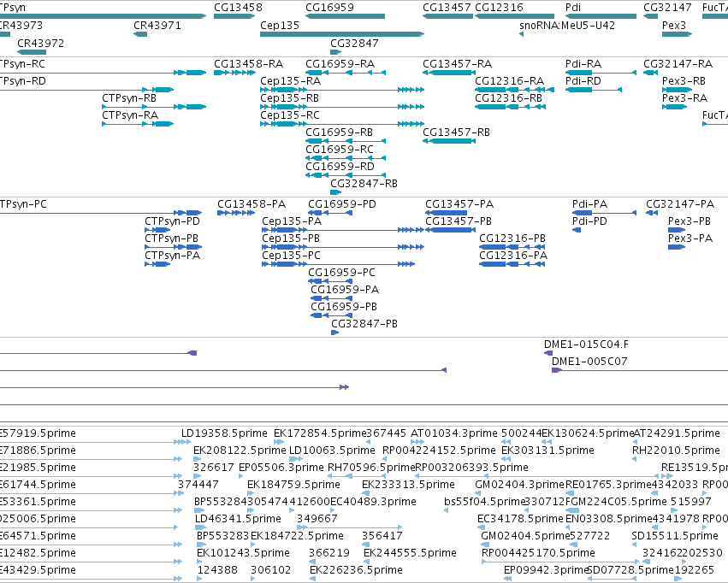Click the LD19358.5prime EST label
The height and width of the screenshot is (583, 728).
[224, 433]
